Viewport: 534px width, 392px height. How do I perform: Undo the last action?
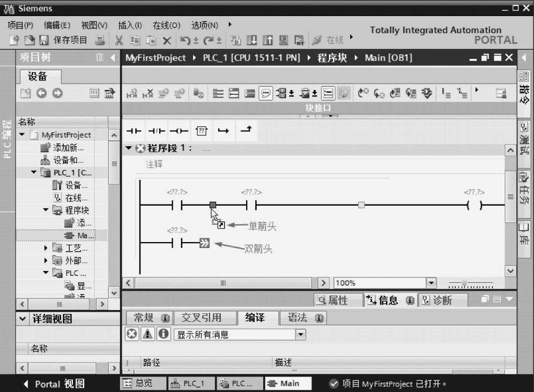185,41
